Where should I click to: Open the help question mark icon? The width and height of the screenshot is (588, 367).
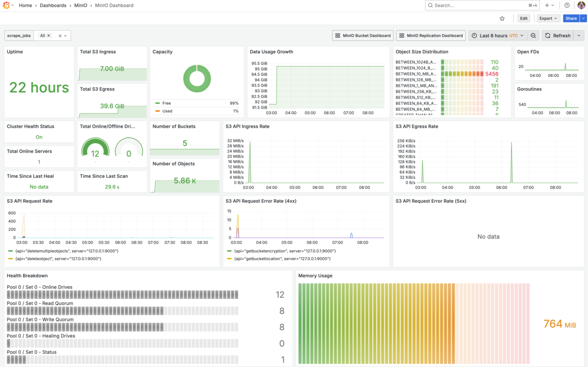point(567,5)
